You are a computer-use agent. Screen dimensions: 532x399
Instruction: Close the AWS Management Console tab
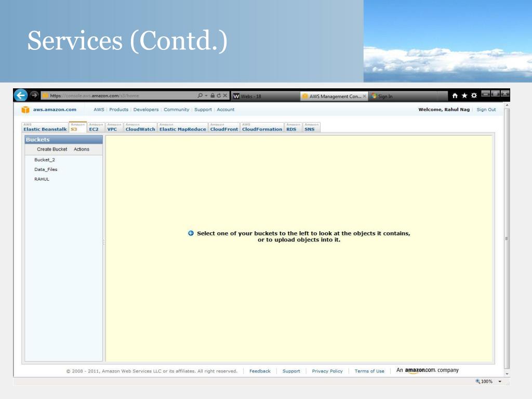[364, 96]
